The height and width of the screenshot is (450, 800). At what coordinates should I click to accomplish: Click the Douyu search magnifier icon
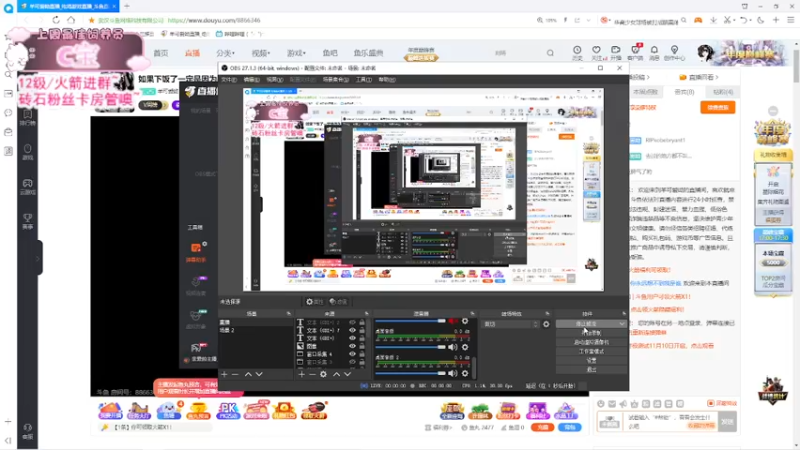click(550, 53)
